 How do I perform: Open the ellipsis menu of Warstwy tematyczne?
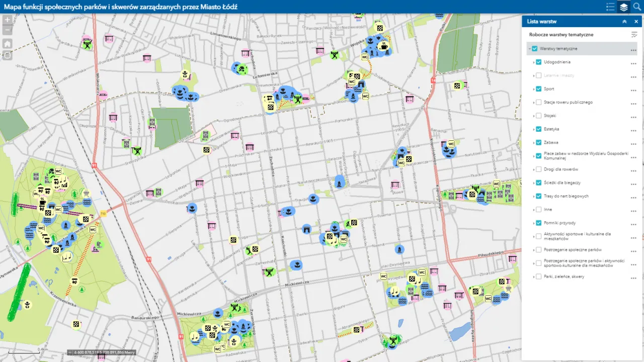pyautogui.click(x=633, y=48)
